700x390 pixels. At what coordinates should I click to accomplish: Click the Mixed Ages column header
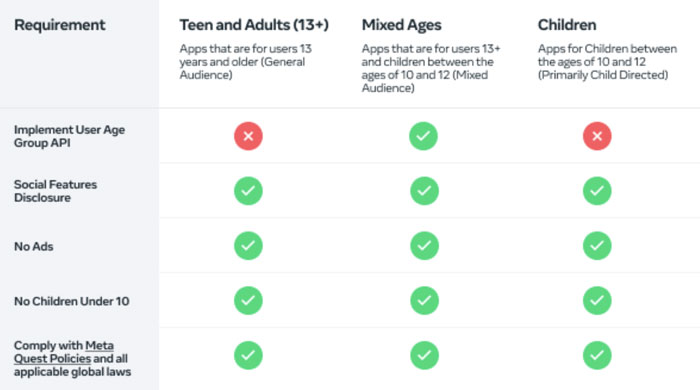coord(401,25)
